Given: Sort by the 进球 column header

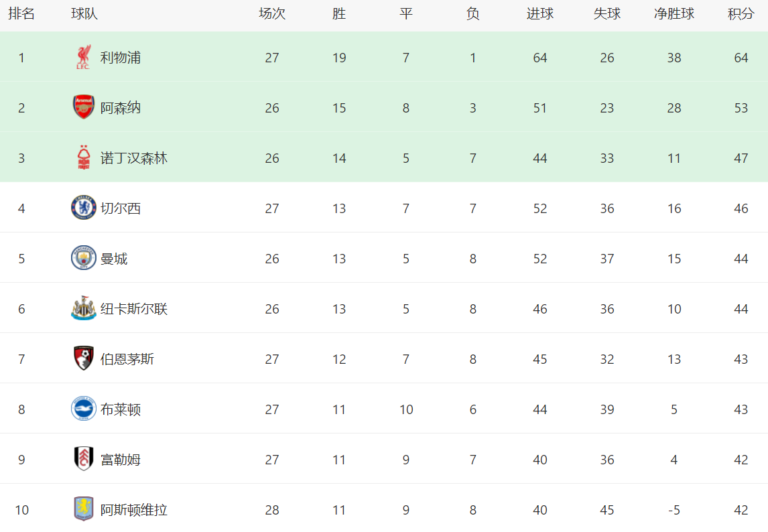Looking at the screenshot, I should pos(539,13).
